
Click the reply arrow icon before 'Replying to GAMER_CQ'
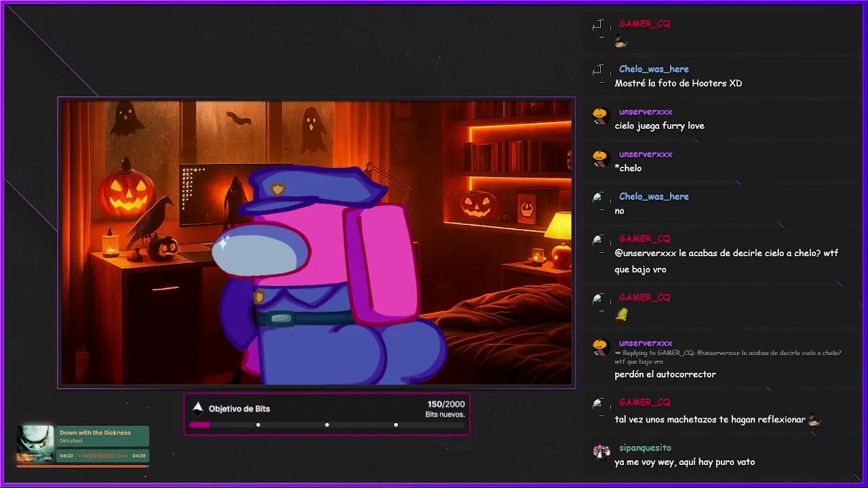pos(618,353)
